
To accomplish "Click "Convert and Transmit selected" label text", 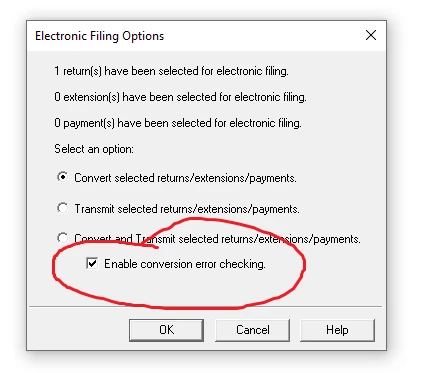I will 217,239.
